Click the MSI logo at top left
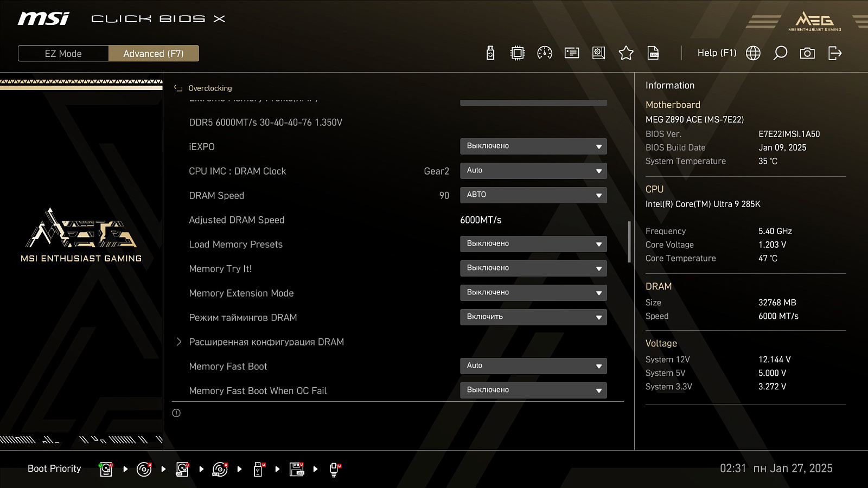This screenshot has height=488, width=868. click(x=43, y=19)
